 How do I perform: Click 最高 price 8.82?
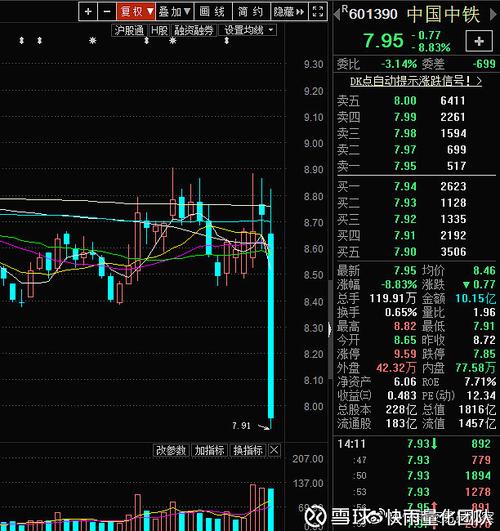point(405,326)
